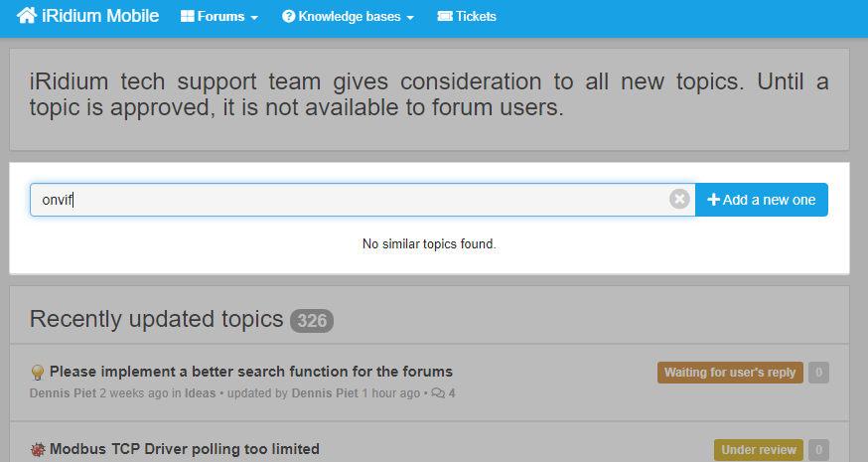Click the comments bubble icon showing 4

point(438,393)
